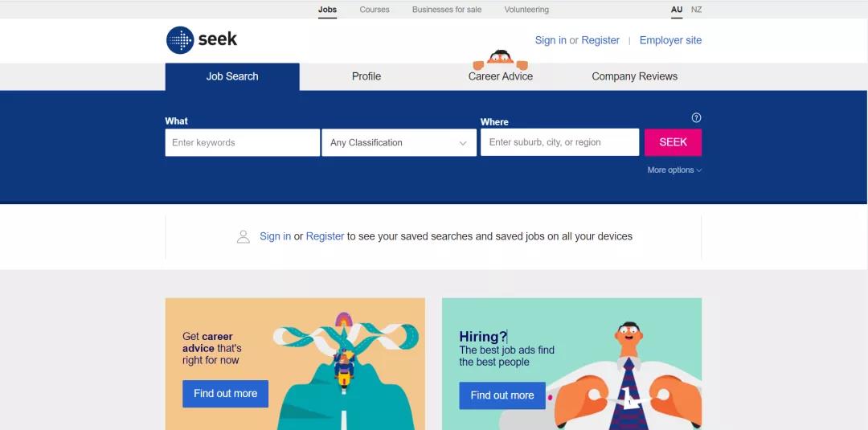Click Find out more under career advice
The image size is (868, 430).
pos(225,394)
